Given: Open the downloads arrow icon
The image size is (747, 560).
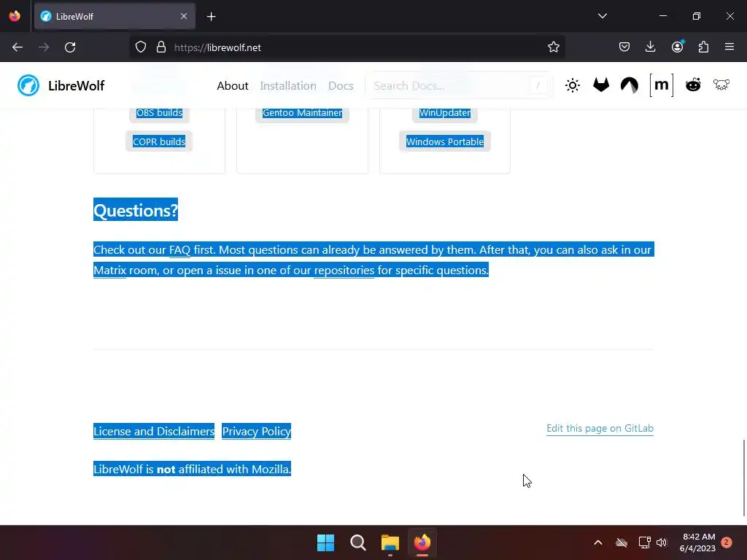Looking at the screenshot, I should tap(650, 47).
